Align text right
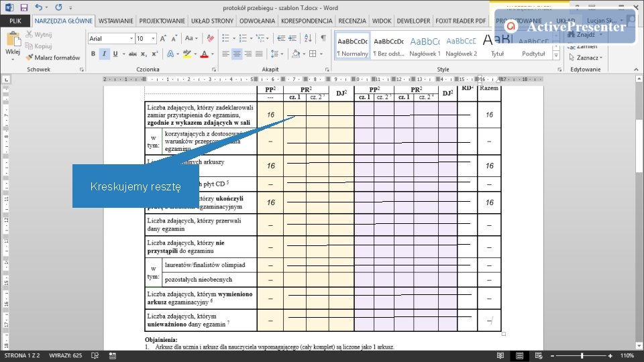644x362 pixels. 248,54
